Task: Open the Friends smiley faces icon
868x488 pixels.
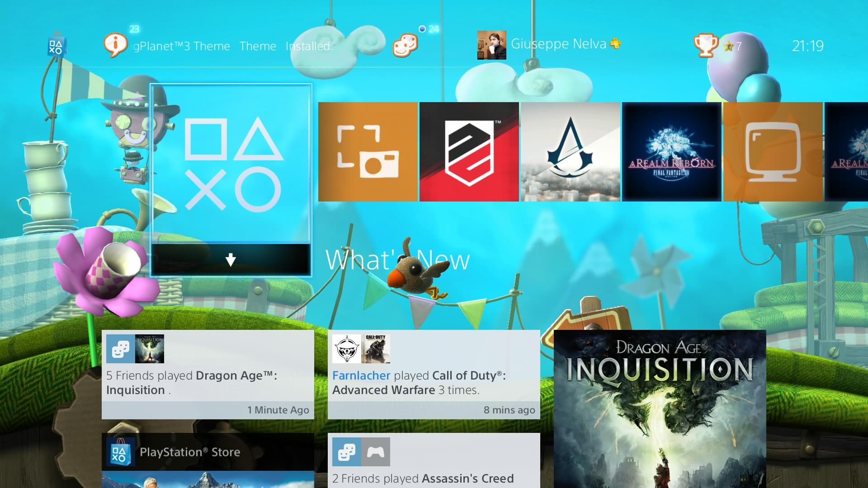Action: click(x=405, y=45)
